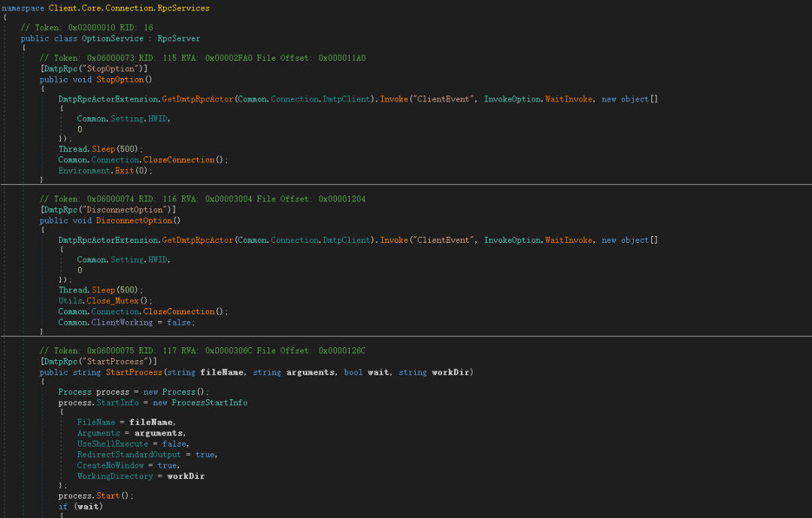Viewport: 812px width, 518px height.
Task: Select StartProcess in the public string declaration
Action: pos(134,372)
